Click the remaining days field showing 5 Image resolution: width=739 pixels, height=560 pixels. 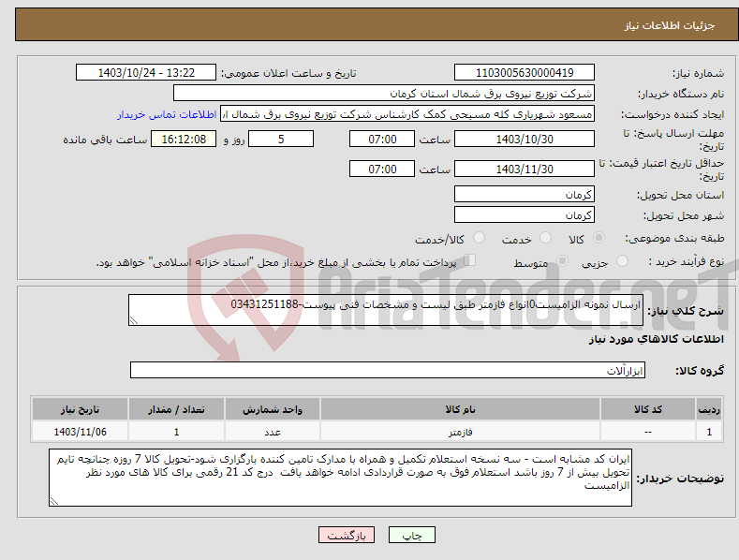click(281, 139)
